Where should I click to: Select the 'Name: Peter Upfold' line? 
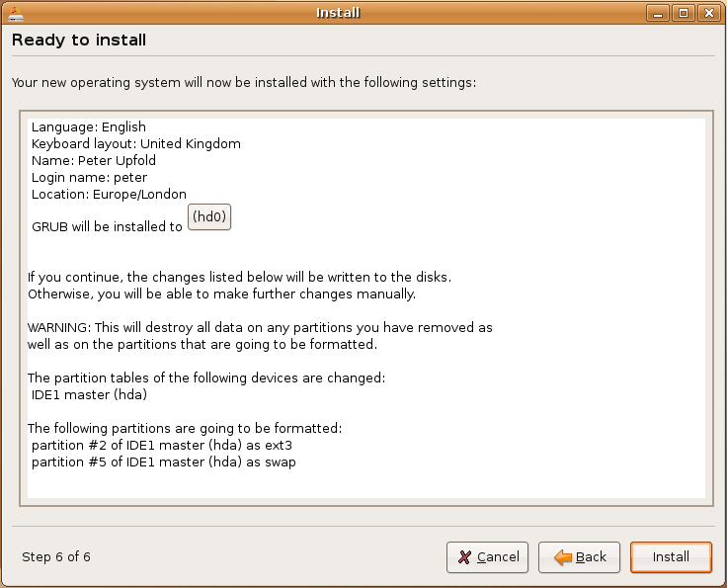(x=94, y=160)
